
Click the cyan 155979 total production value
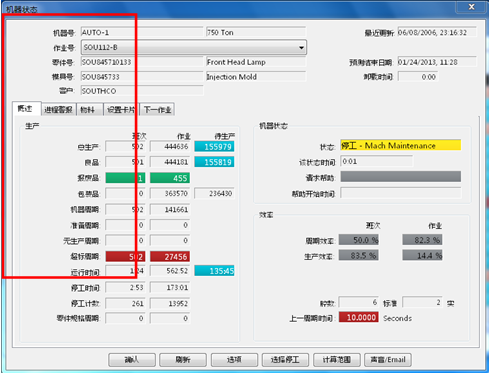coord(214,147)
